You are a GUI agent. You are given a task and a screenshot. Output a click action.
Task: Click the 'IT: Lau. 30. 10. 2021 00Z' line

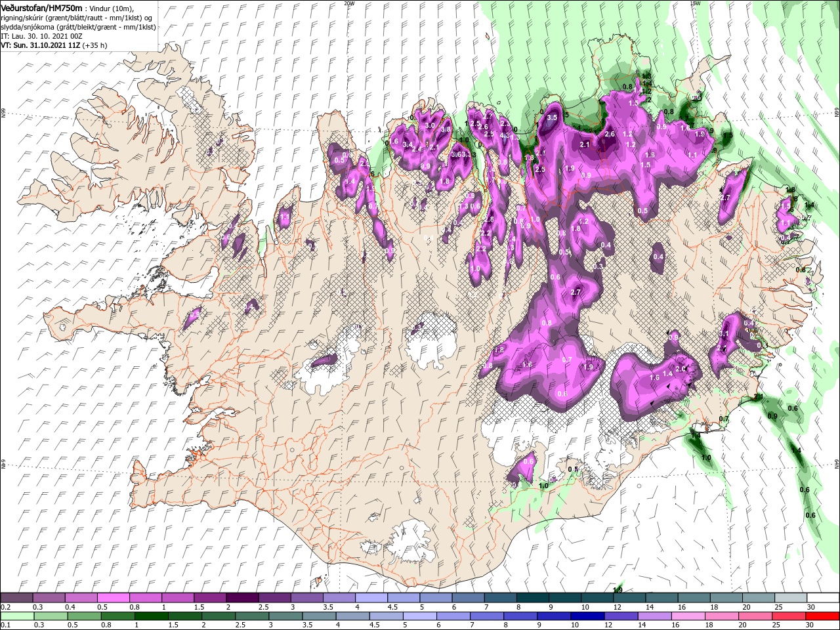[41, 36]
